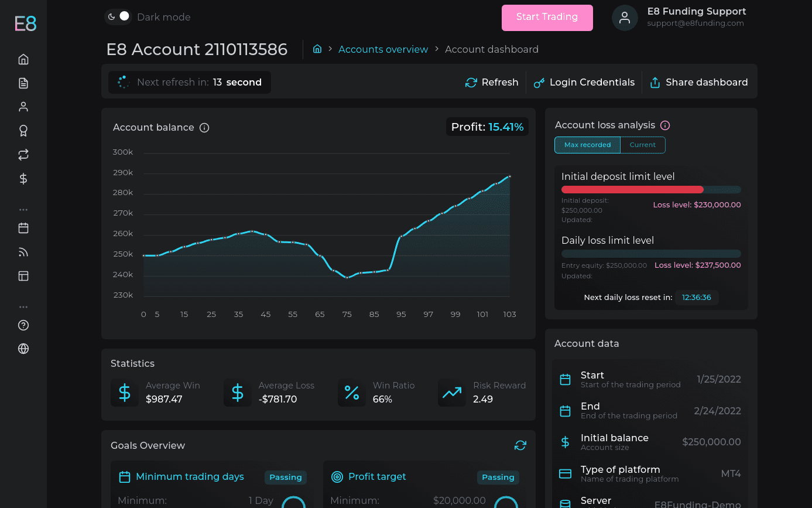Go to Accounts overview breadcrumb
This screenshot has width=812, height=508.
point(383,49)
